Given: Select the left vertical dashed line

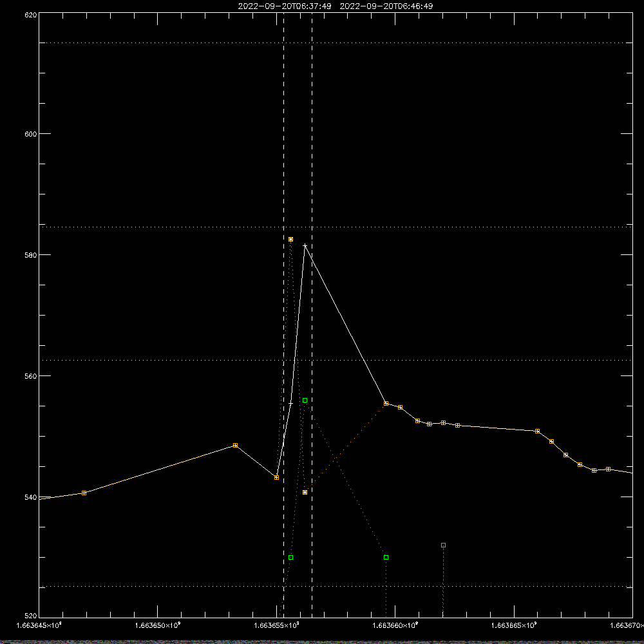Looking at the screenshot, I should click(283, 315).
